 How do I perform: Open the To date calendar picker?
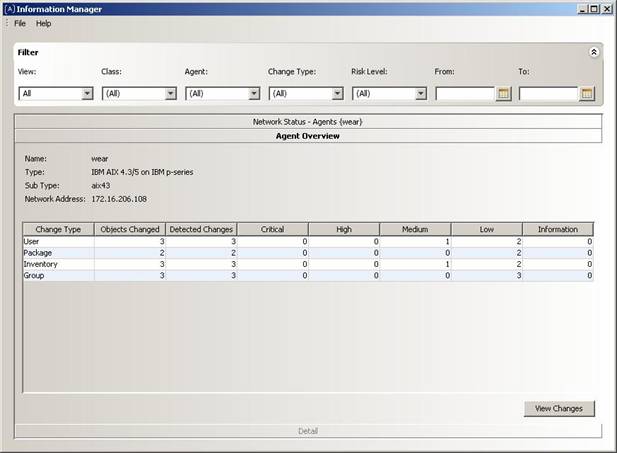click(587, 93)
